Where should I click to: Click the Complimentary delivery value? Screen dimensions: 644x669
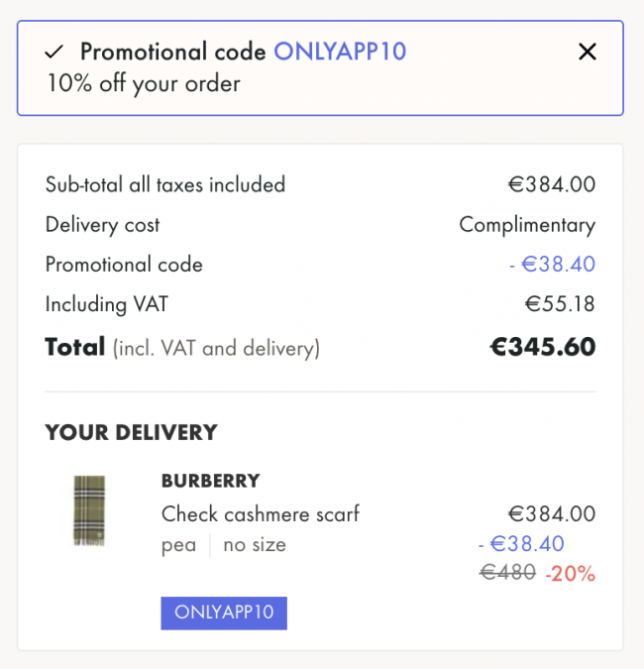pyautogui.click(x=527, y=225)
